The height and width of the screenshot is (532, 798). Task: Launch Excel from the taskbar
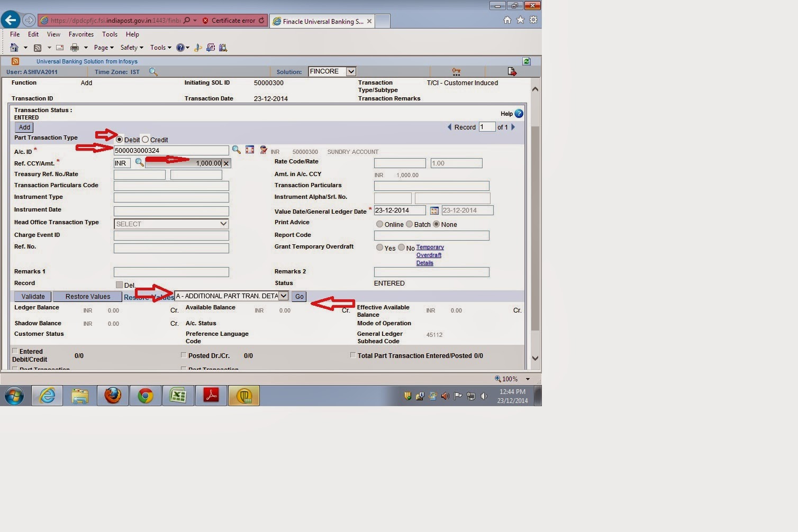pos(178,395)
